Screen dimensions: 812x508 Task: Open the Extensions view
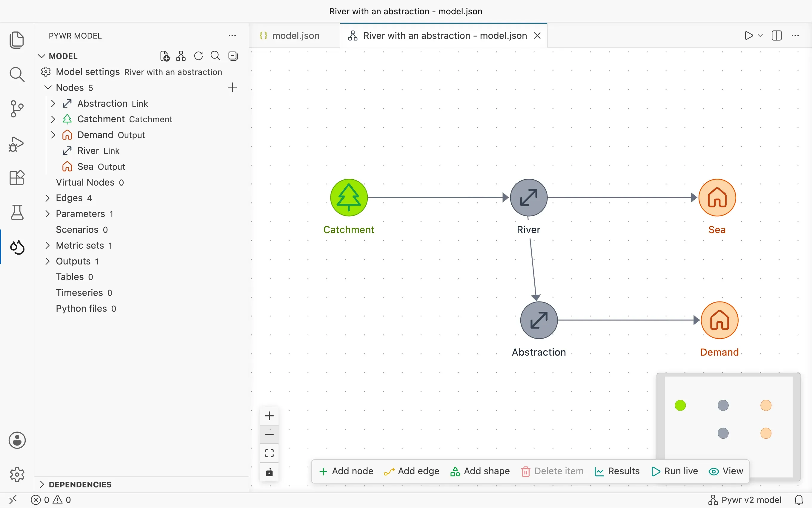[x=17, y=178]
